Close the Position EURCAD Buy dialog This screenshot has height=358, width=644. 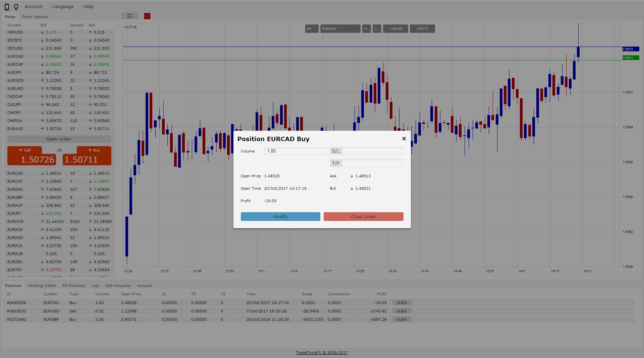point(404,138)
